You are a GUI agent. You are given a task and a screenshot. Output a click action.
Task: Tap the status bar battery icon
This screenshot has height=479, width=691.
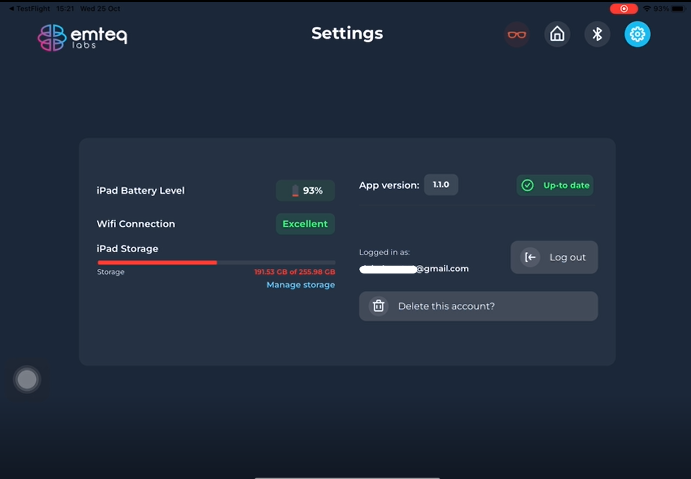click(x=678, y=9)
